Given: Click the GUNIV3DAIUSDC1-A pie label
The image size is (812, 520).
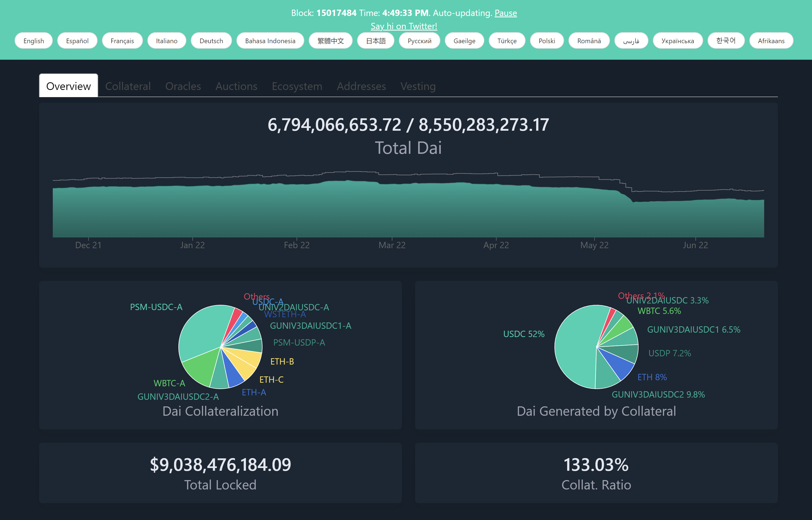Looking at the screenshot, I should pyautogui.click(x=310, y=325).
